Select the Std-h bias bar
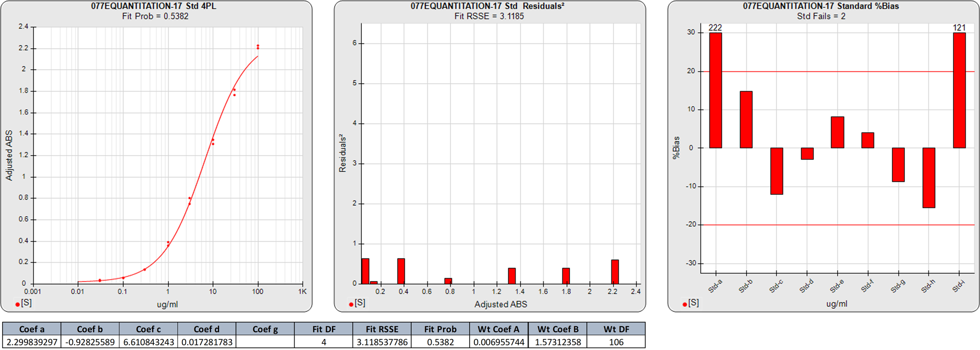The image size is (980, 350). [x=929, y=178]
